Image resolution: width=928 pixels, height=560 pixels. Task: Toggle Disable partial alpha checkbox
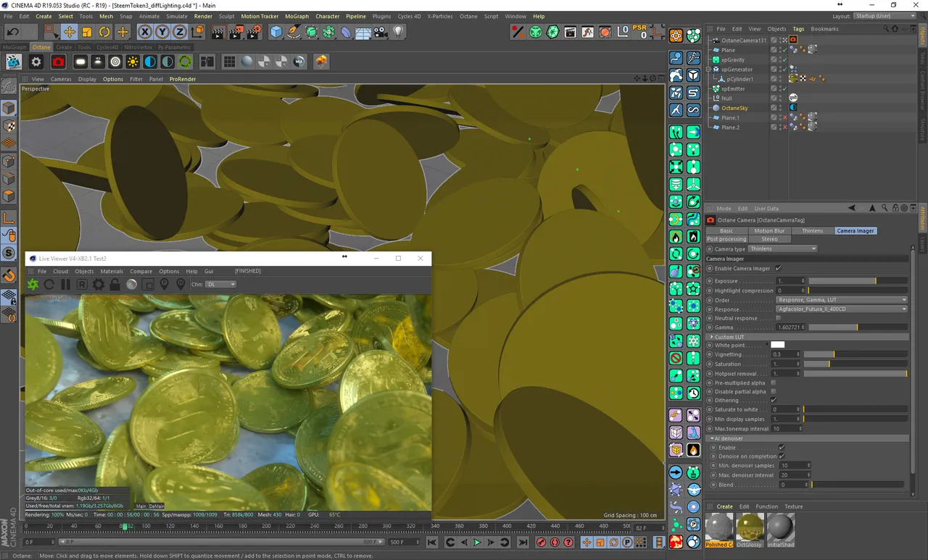coord(774,391)
